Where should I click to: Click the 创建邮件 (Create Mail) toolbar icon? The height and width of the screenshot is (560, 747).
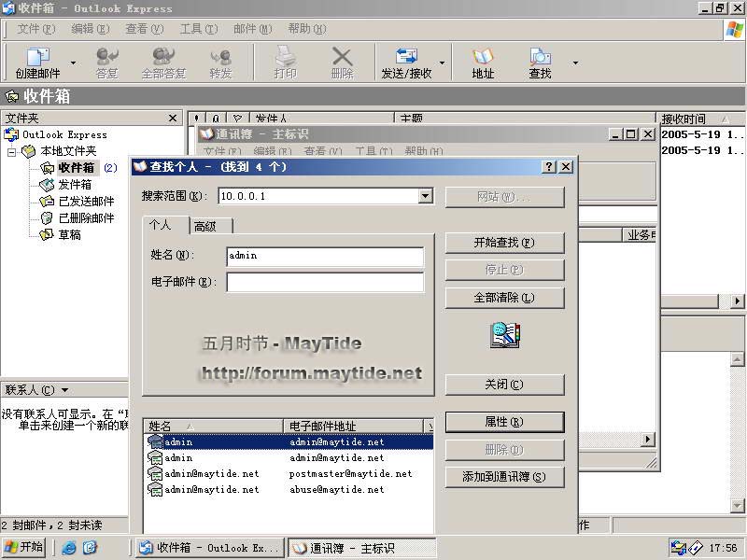[x=37, y=62]
